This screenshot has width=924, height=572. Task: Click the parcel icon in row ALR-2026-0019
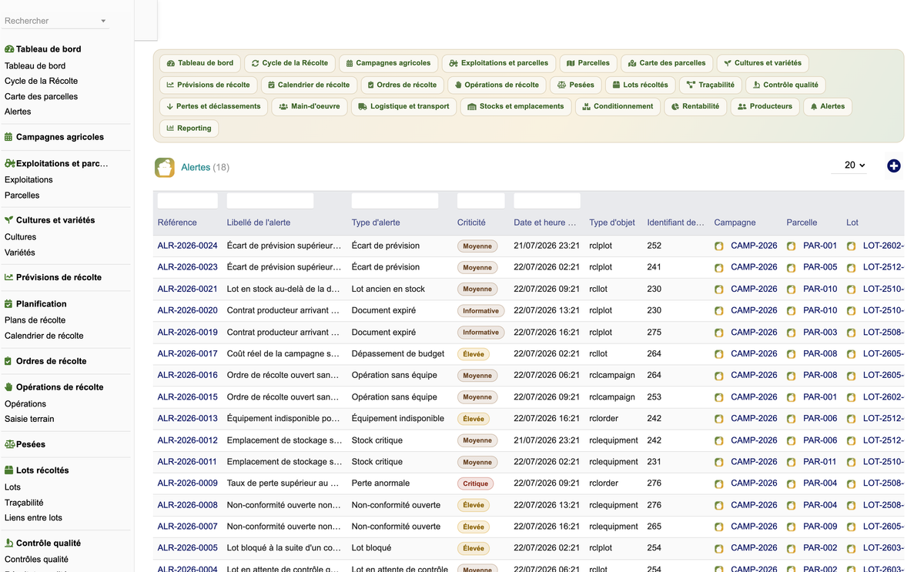(x=792, y=333)
